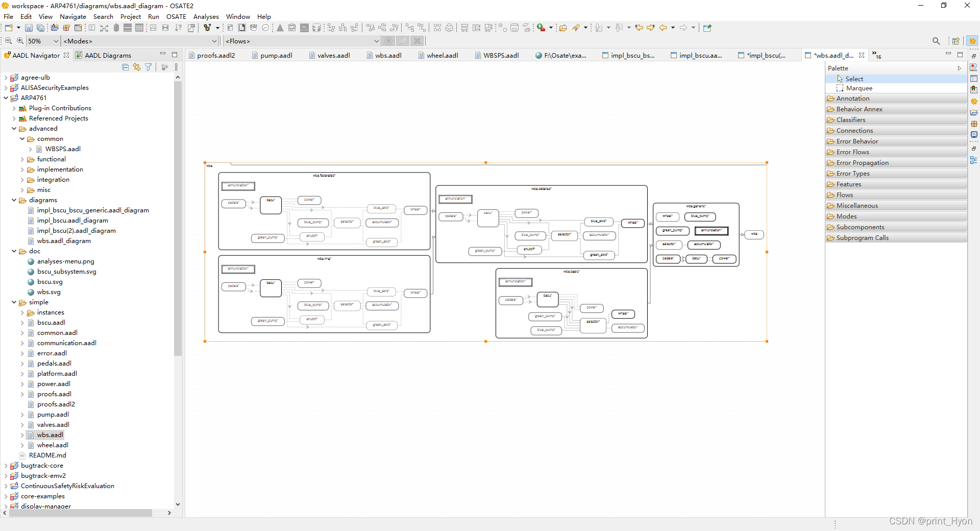Screen dimensions: 980x531
Task: Click the sigma analysis toolbar icon
Action: (x=91, y=28)
